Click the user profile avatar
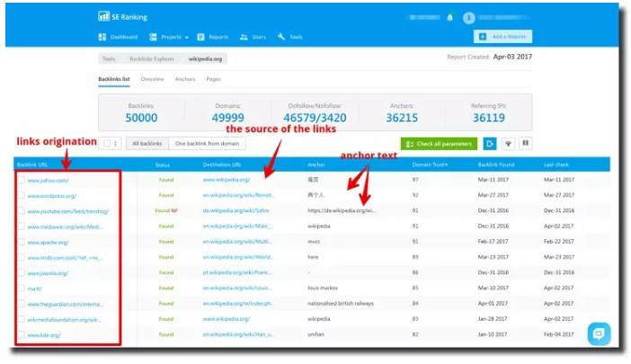This screenshot has width=631, height=364. point(468,17)
